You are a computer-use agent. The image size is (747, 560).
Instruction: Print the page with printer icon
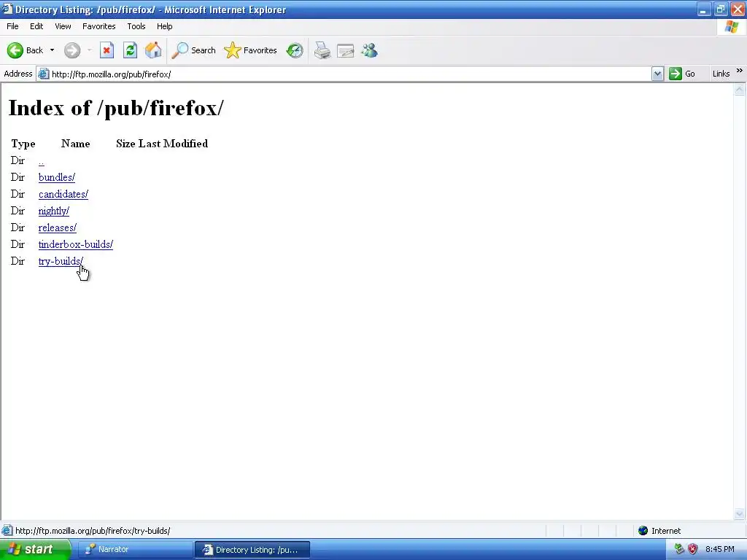322,50
